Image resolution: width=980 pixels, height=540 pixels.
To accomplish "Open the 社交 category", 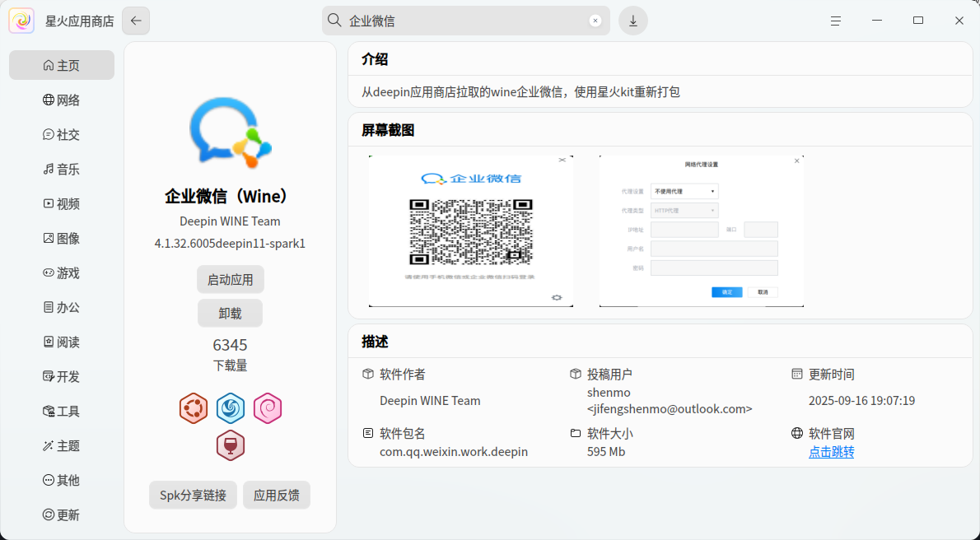I will 61,134.
